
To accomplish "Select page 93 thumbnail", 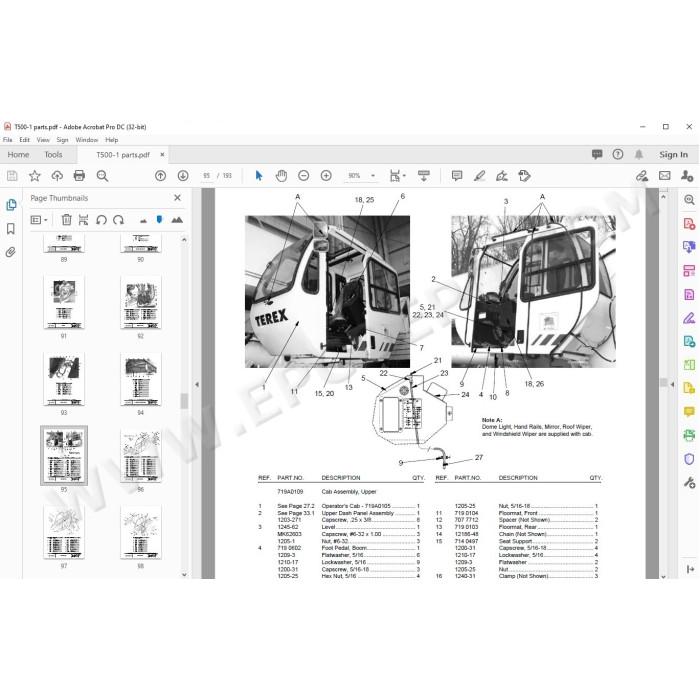I will tap(64, 379).
